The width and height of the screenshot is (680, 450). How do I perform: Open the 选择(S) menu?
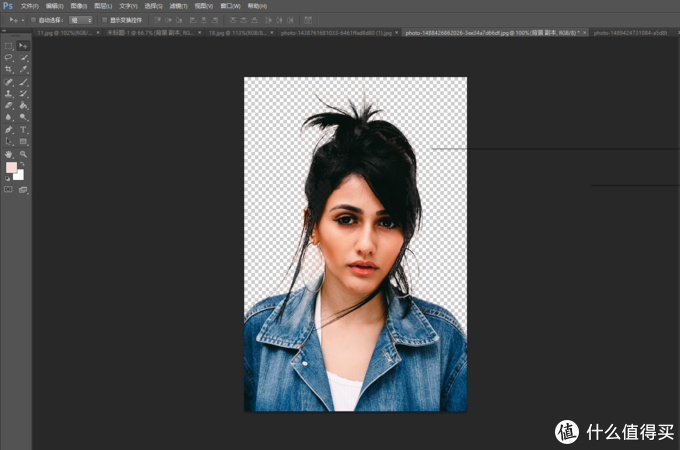[x=154, y=6]
